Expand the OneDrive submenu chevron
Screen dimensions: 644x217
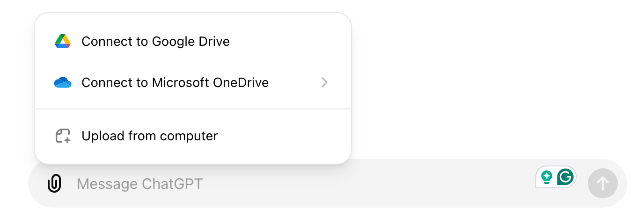pos(325,83)
